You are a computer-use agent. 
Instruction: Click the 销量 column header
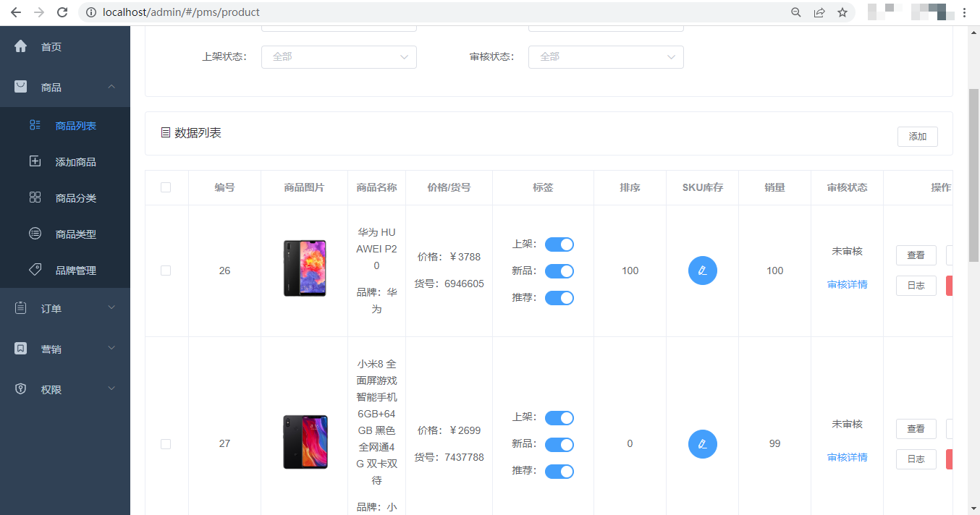pos(774,187)
